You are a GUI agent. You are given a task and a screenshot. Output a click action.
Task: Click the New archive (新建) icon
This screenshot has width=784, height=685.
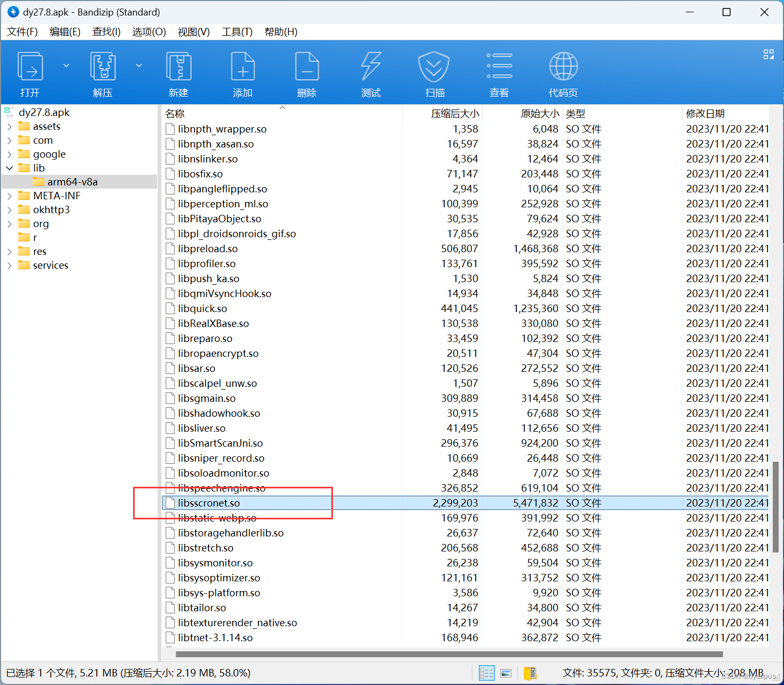coord(178,67)
